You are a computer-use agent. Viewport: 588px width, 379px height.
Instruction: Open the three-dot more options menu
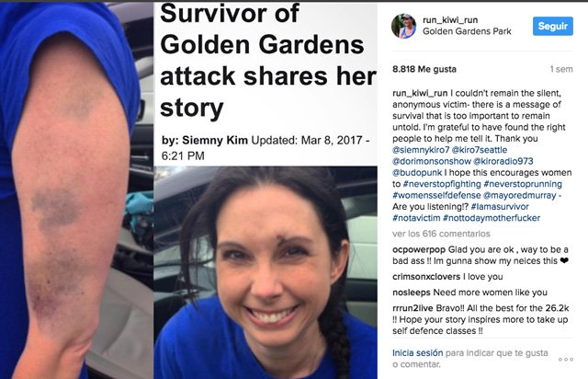(566, 360)
